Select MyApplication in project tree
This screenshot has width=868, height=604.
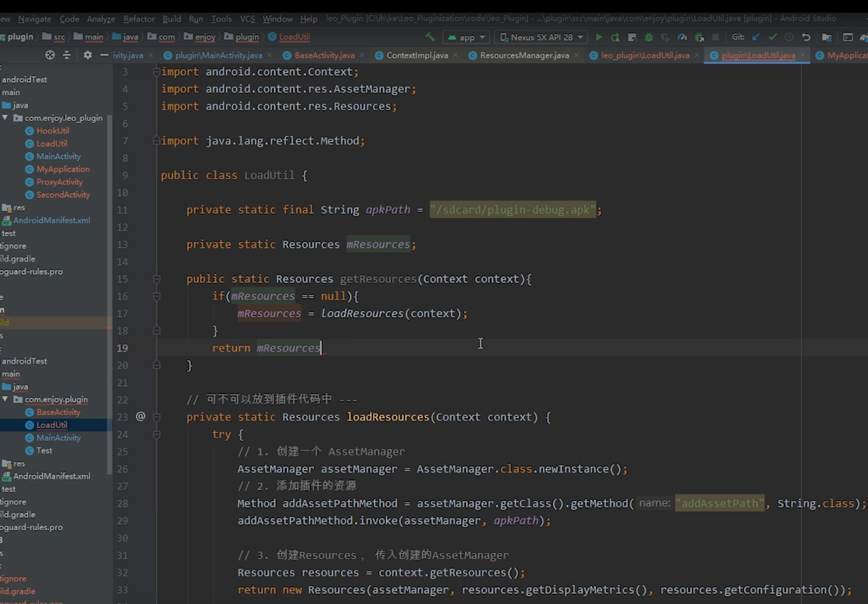pyautogui.click(x=63, y=169)
